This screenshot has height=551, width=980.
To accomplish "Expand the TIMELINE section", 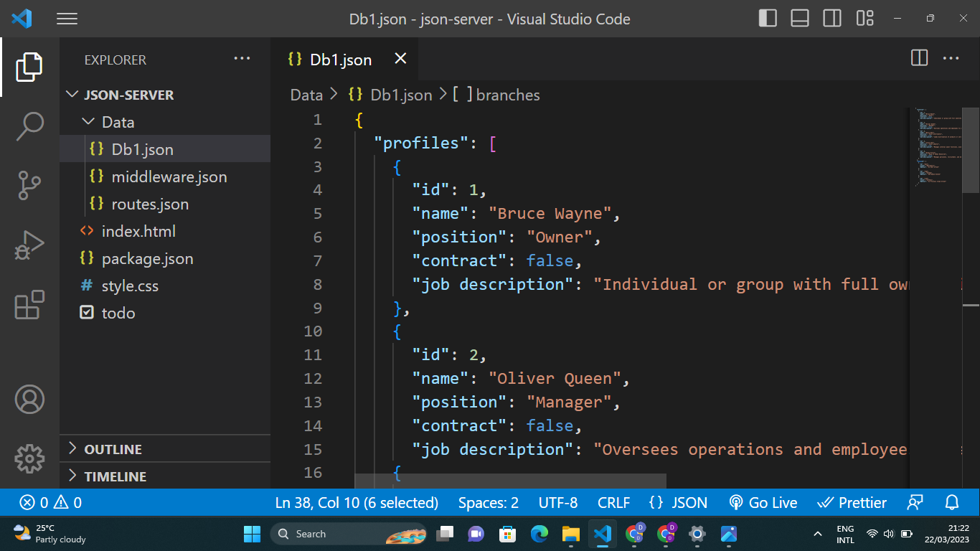I will click(x=165, y=476).
